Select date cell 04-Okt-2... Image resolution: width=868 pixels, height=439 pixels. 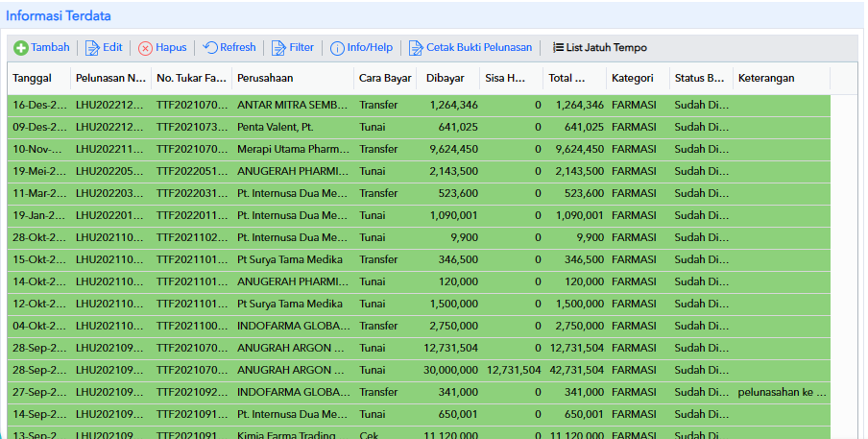[x=38, y=326]
